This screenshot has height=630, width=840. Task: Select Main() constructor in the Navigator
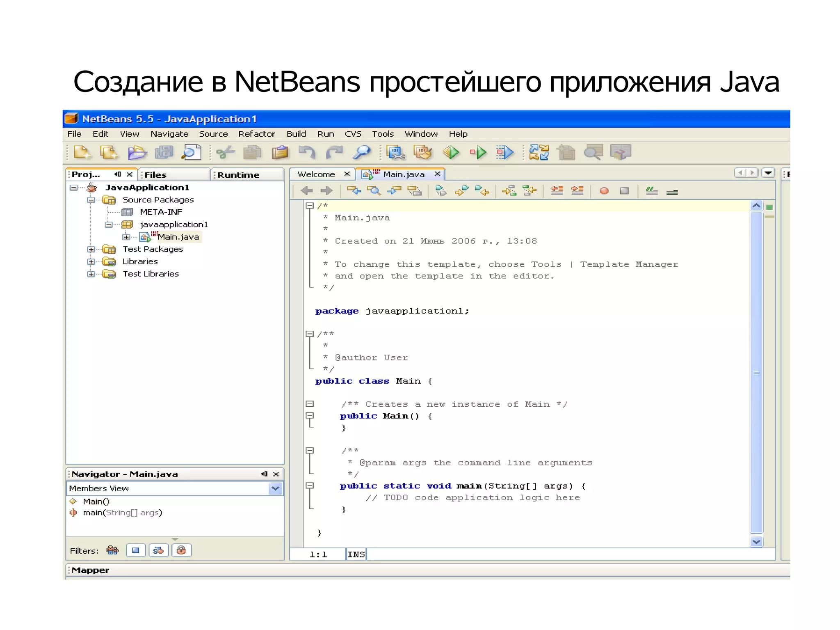96,502
